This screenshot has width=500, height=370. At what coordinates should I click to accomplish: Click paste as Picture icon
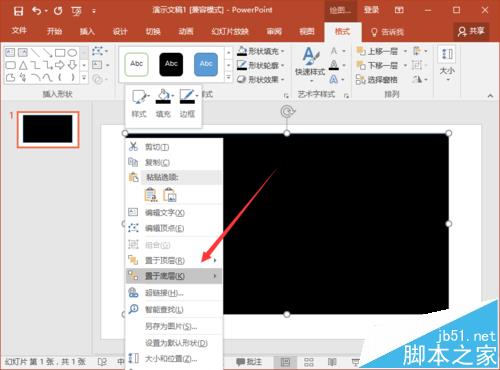pos(170,195)
